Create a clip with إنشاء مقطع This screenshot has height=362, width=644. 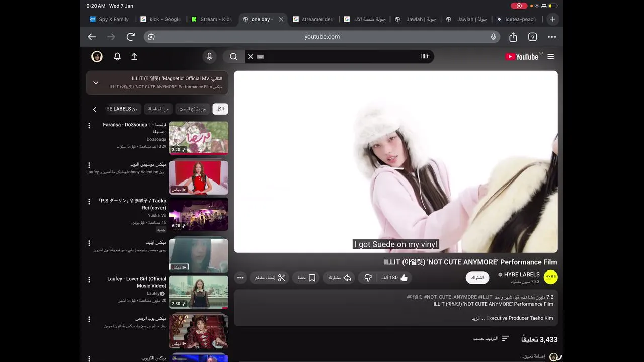(269, 278)
